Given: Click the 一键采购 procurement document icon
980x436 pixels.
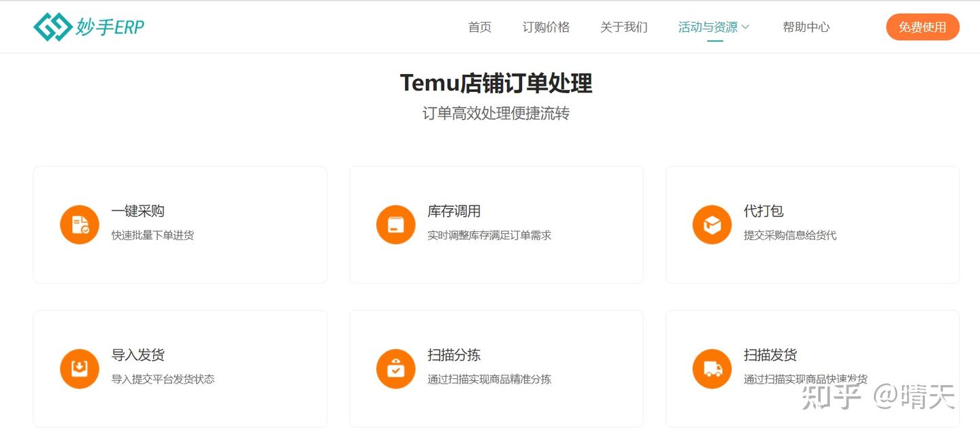Looking at the screenshot, I should (x=80, y=224).
